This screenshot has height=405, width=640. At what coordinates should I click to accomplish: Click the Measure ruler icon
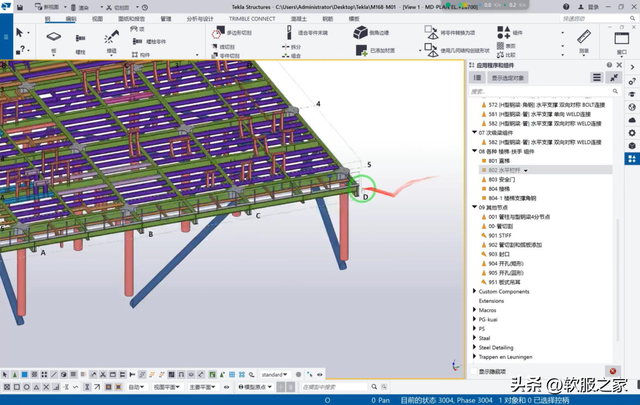pyautogui.click(x=584, y=37)
